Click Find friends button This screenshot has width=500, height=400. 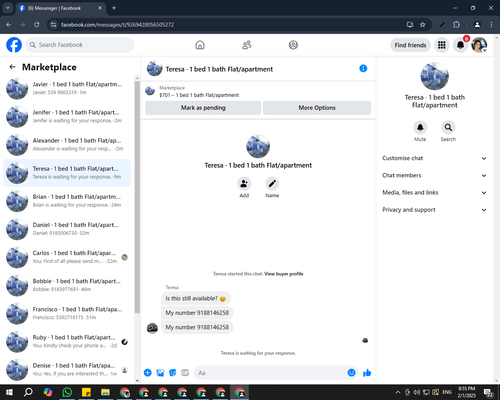410,45
